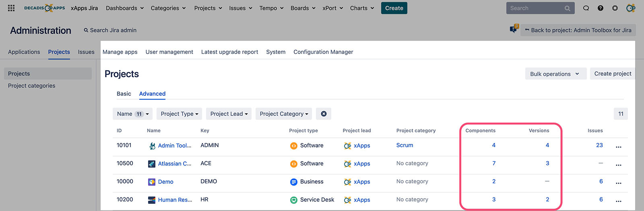This screenshot has height=211, width=644.
Task: Click xApps lead avatar in ADMIN row
Action: tap(347, 146)
